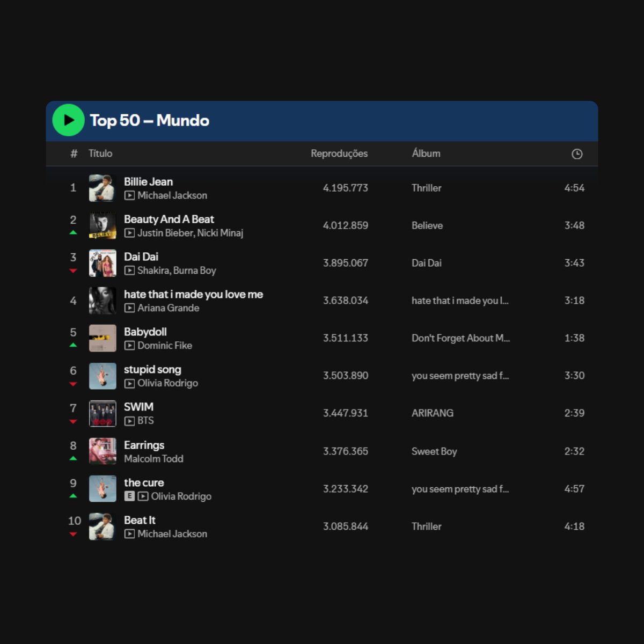Click video icon next to Shakira
The image size is (644, 644).
tap(129, 270)
